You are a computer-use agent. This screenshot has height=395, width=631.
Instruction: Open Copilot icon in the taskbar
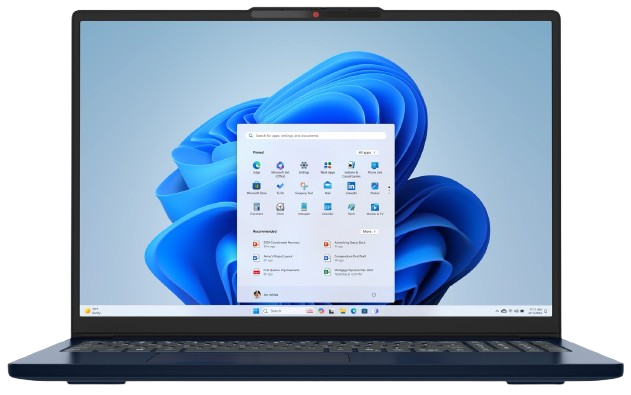(321, 311)
